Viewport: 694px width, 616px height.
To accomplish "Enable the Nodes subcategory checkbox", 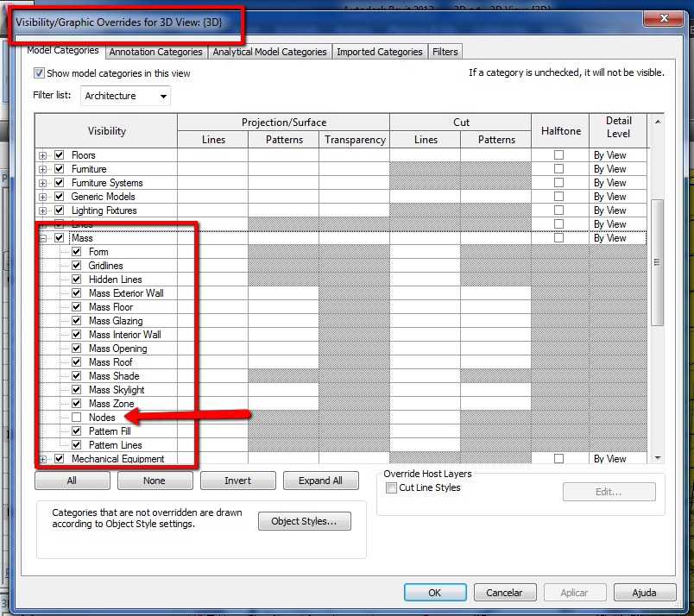I will tap(77, 418).
